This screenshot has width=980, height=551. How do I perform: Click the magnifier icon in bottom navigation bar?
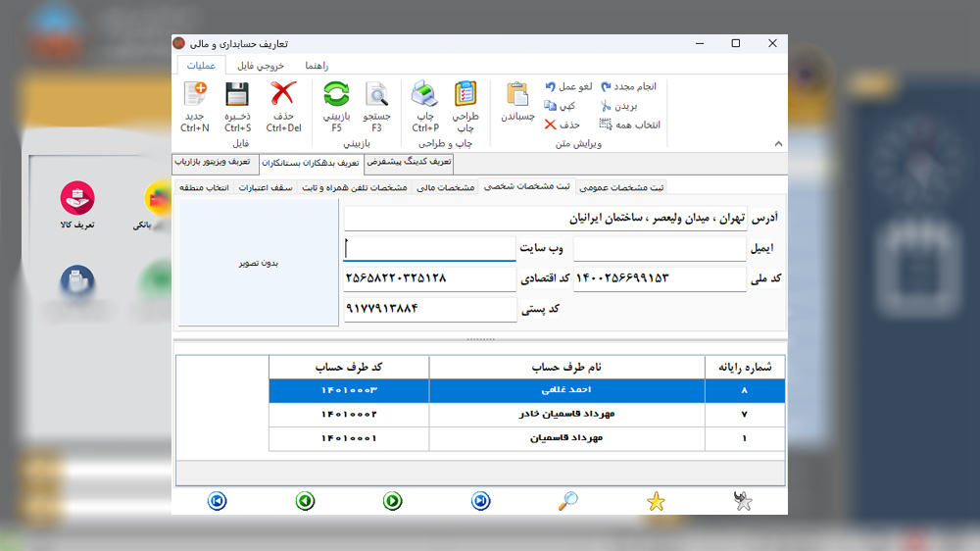568,501
